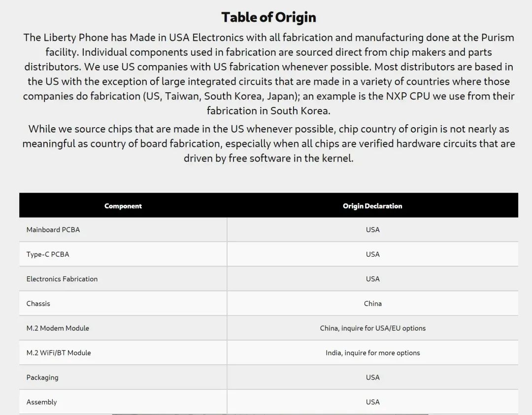
Task: Click the Mainboard PCBA row label
Action: point(53,230)
